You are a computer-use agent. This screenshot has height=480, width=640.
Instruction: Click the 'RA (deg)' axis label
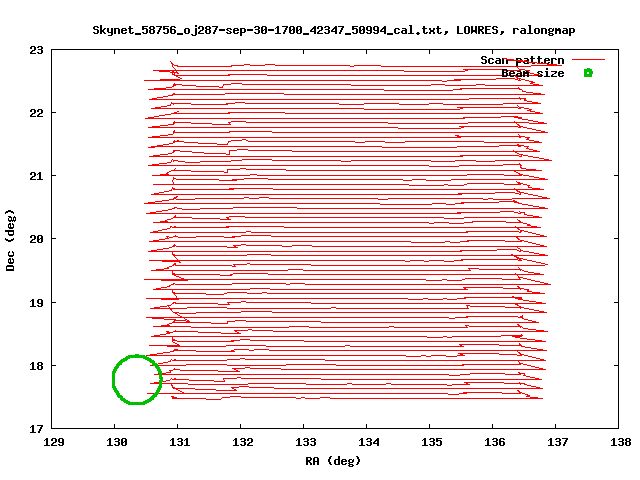(333, 461)
